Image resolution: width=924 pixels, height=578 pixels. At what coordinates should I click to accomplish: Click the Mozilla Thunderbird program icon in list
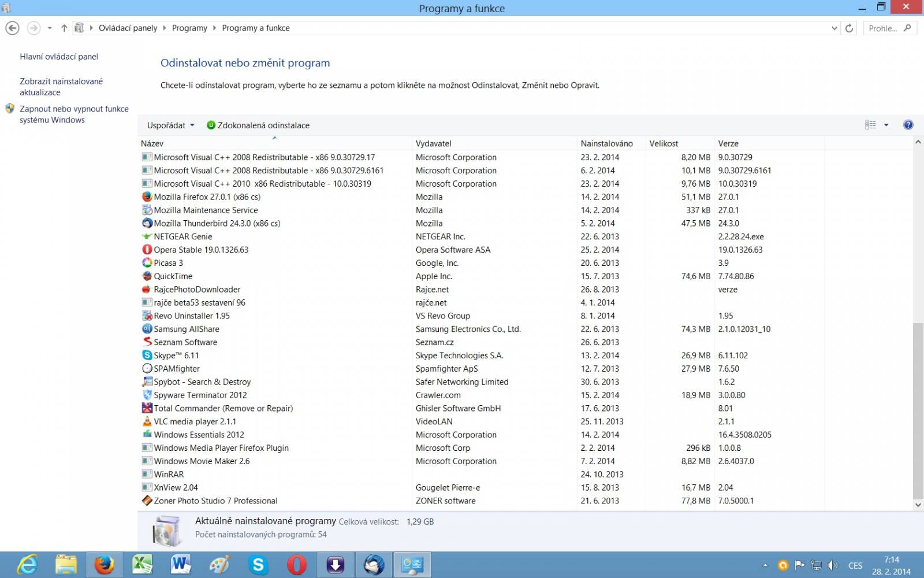coord(147,224)
